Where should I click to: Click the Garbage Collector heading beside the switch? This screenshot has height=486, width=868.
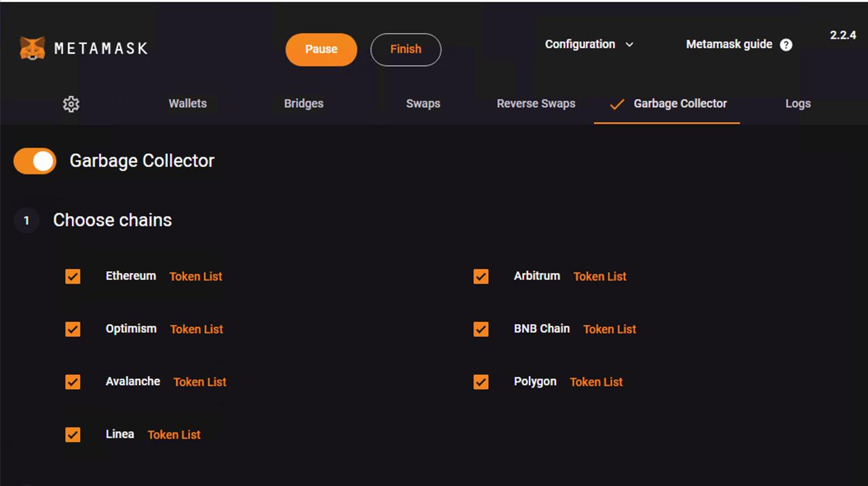click(x=142, y=161)
